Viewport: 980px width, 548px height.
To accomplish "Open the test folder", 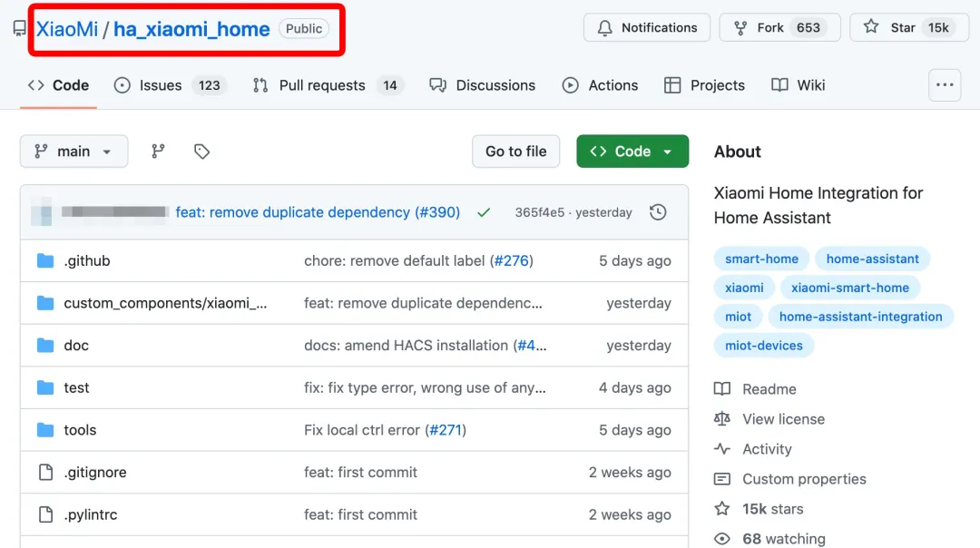I will point(76,388).
